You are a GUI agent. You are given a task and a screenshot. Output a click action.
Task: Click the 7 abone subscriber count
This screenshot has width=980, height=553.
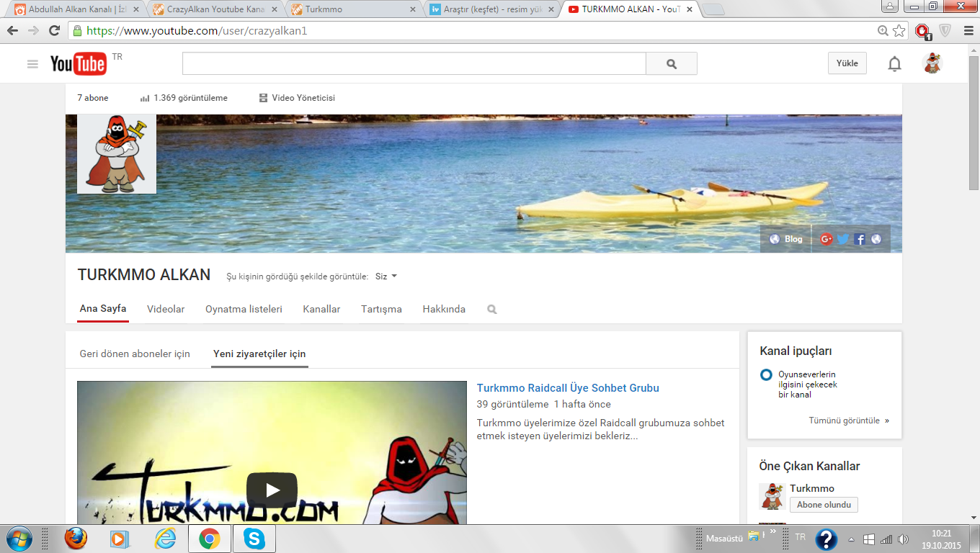point(93,98)
